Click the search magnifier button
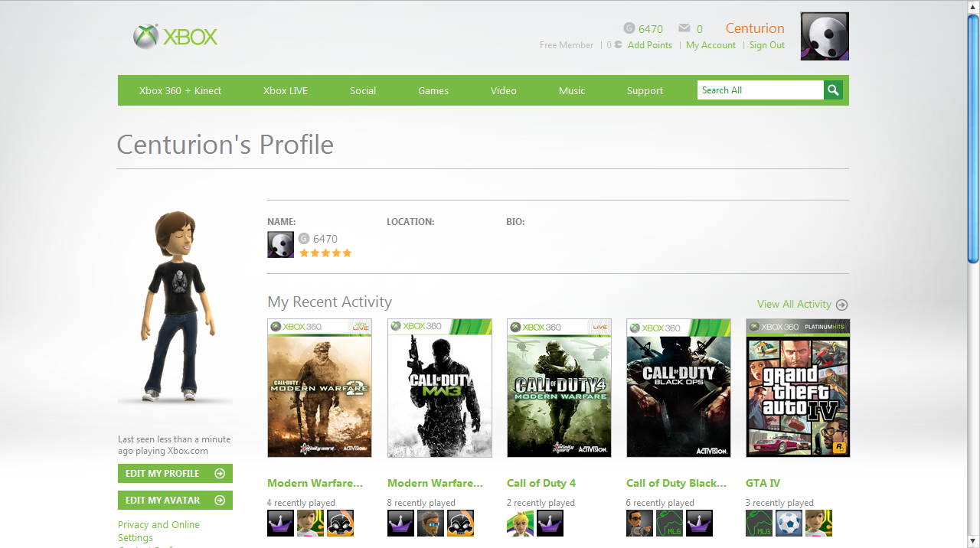The height and width of the screenshot is (548, 980). [x=833, y=90]
